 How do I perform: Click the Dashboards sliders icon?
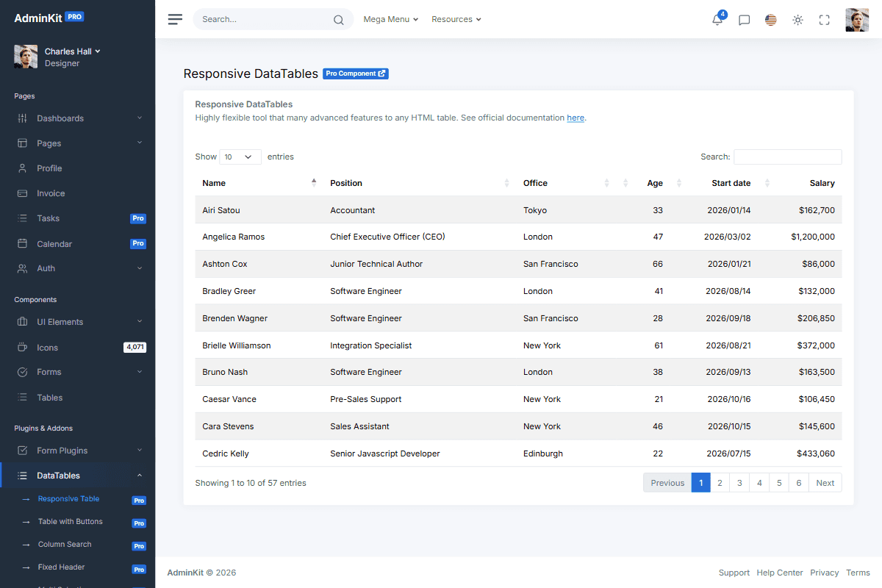coord(22,118)
